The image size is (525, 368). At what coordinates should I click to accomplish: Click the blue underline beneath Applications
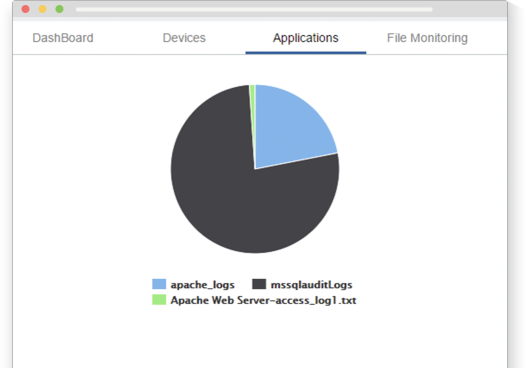[x=306, y=53]
